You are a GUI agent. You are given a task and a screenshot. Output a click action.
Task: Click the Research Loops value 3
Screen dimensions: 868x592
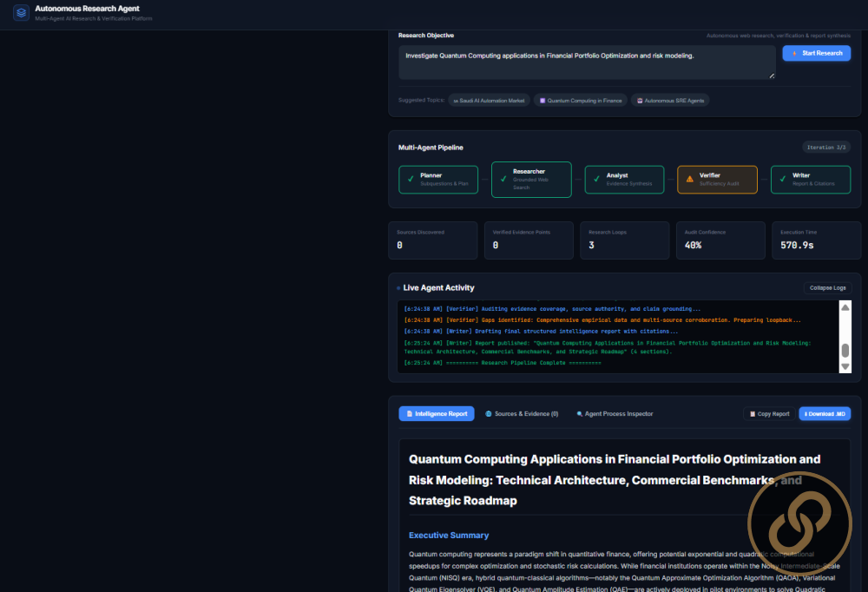[591, 246]
